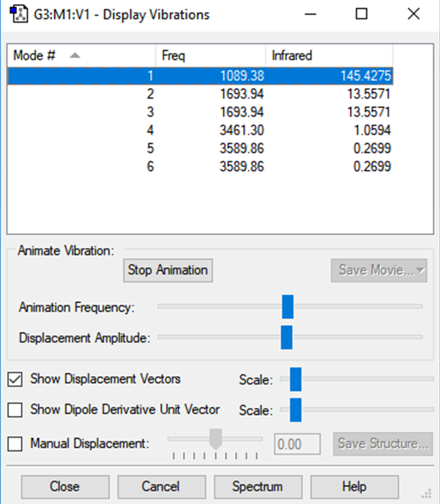Click the Displacement Amplitude slider handle

tap(286, 337)
